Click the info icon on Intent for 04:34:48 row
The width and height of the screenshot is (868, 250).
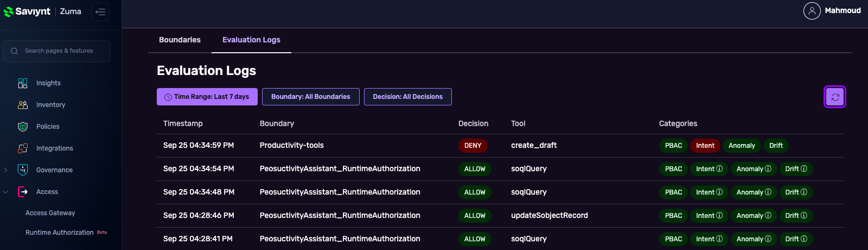click(x=719, y=192)
